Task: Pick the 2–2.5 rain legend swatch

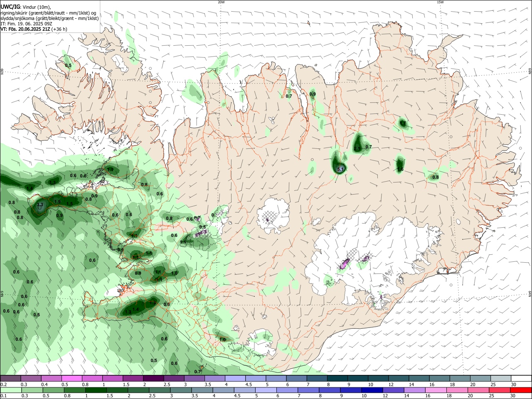Action: tap(138, 390)
